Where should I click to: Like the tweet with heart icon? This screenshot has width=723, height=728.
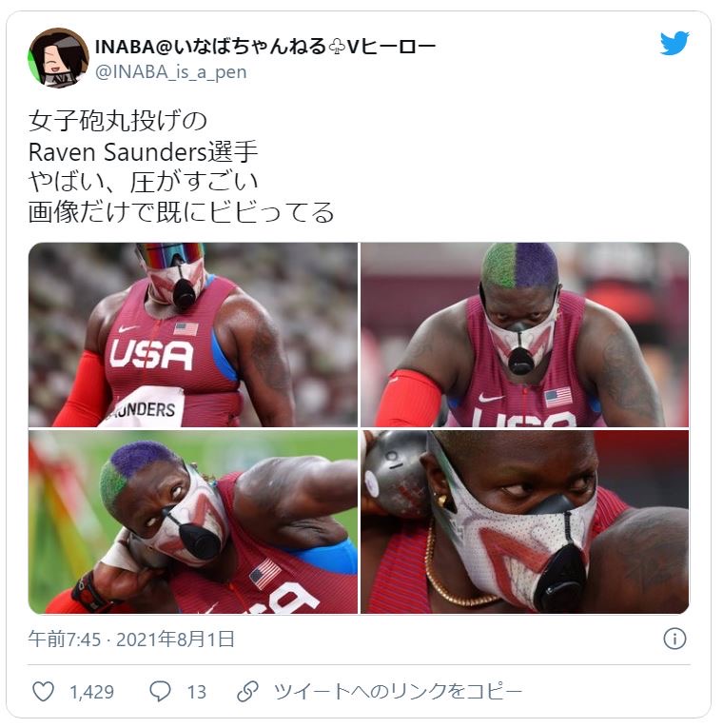point(43,691)
